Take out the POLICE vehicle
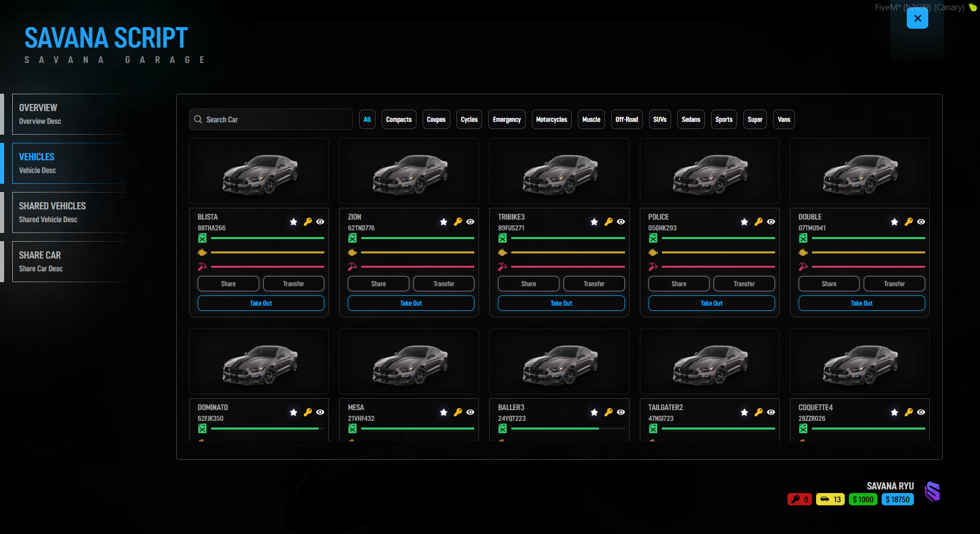 click(x=712, y=303)
